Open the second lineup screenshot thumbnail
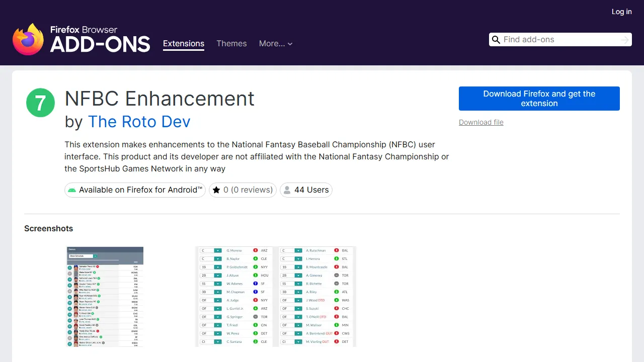 (x=275, y=297)
